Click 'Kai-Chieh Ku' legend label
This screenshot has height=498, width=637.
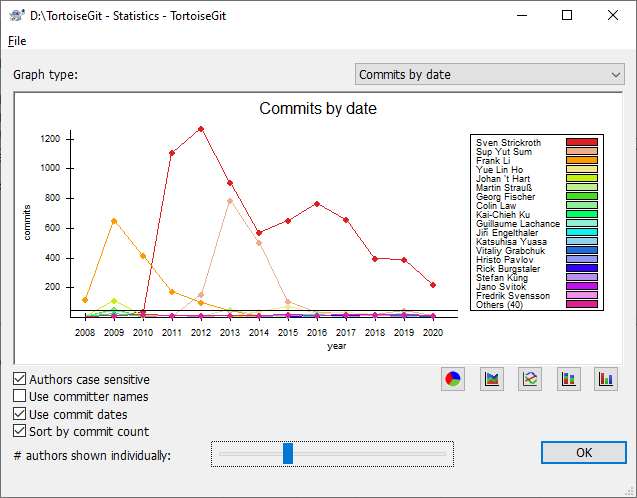coord(503,214)
